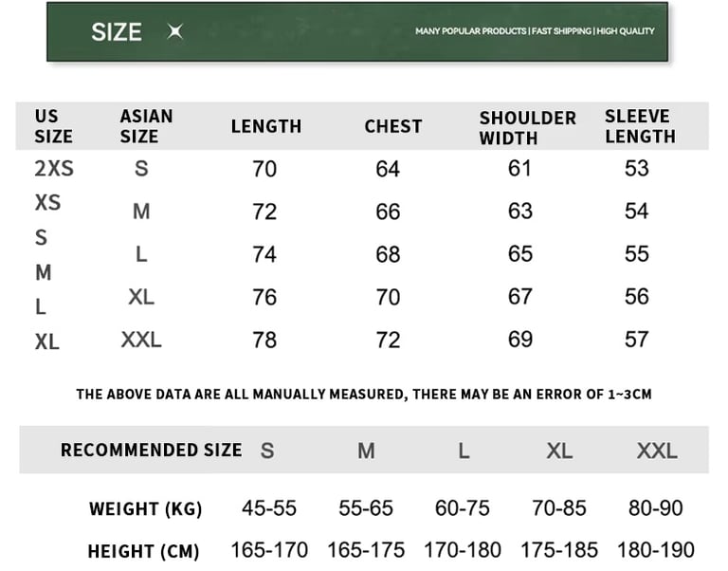Click the CHEST column header
The image size is (728, 571).
click(x=392, y=126)
